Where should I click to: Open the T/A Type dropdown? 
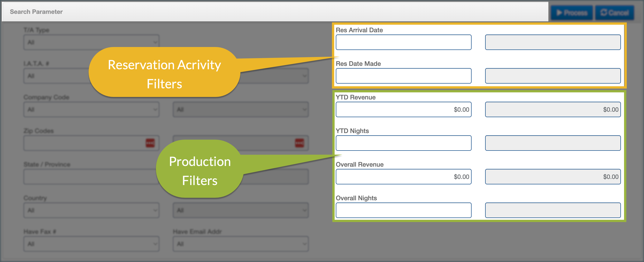[x=91, y=42]
